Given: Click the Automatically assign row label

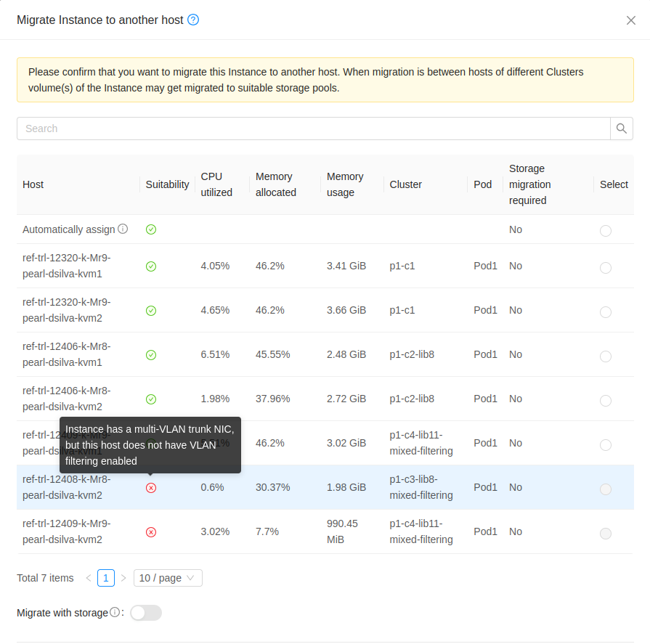Looking at the screenshot, I should coord(69,229).
